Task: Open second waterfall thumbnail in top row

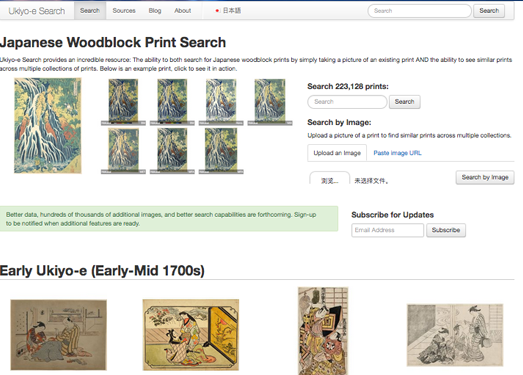Action: [172, 102]
